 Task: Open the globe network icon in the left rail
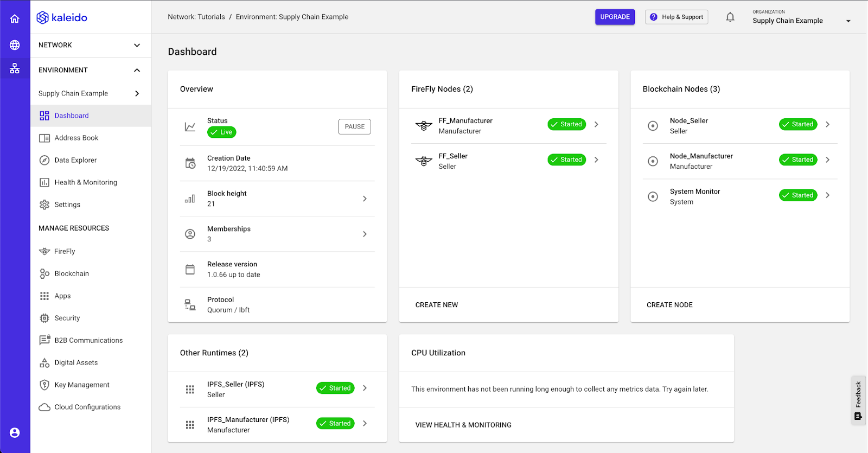(15, 45)
